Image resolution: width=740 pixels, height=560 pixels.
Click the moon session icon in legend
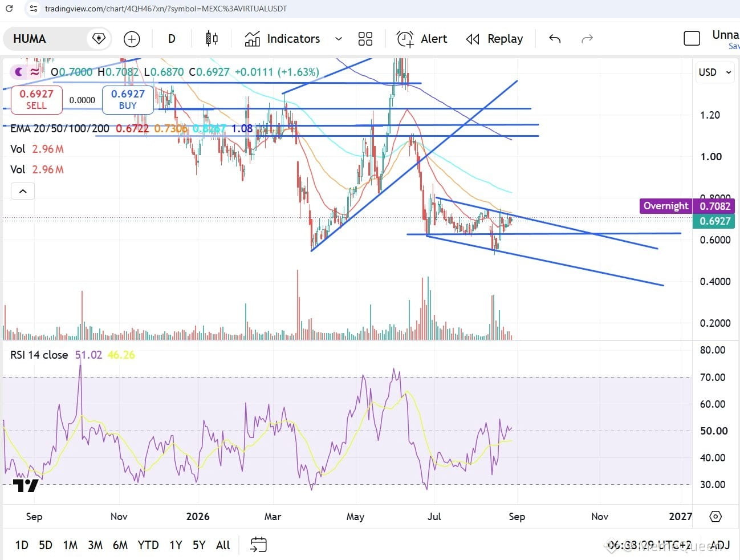(20, 72)
